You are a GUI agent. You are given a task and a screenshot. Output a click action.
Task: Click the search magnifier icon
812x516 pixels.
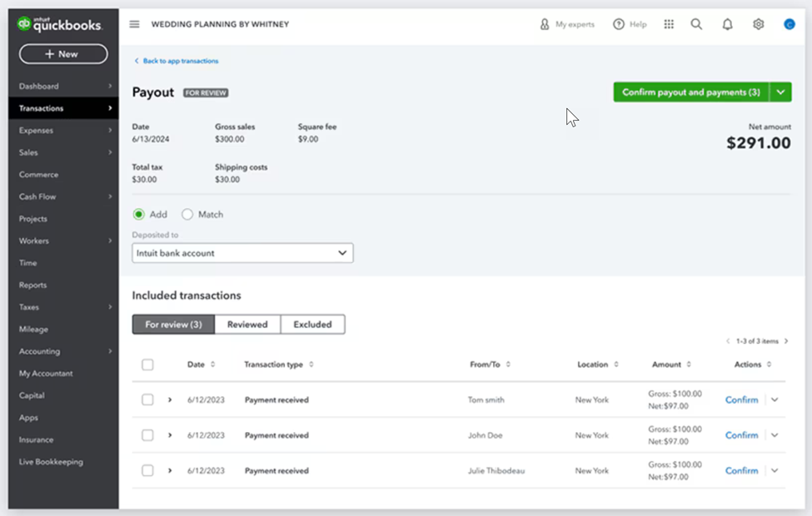click(x=696, y=24)
